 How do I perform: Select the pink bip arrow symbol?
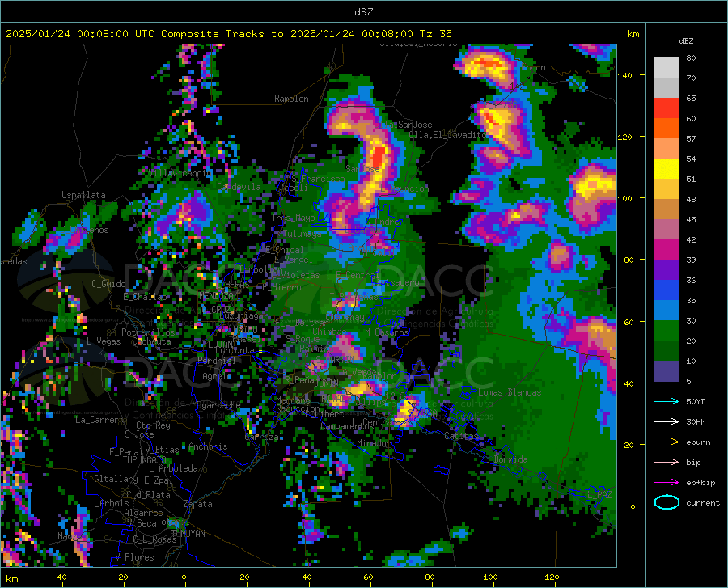(667, 463)
